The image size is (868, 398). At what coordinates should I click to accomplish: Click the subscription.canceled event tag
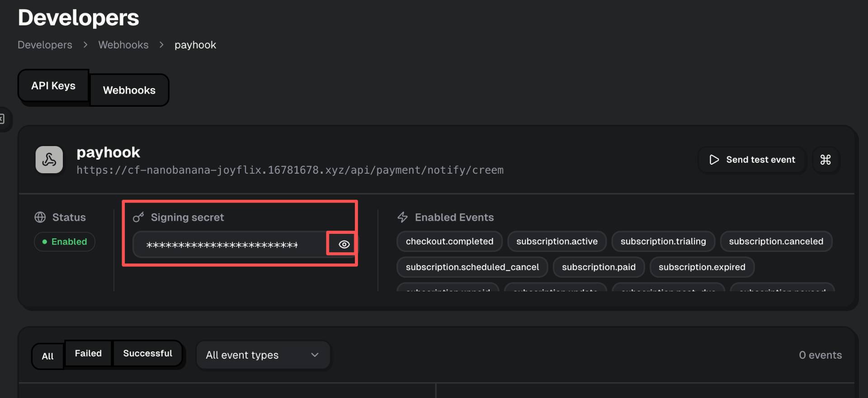[776, 241]
